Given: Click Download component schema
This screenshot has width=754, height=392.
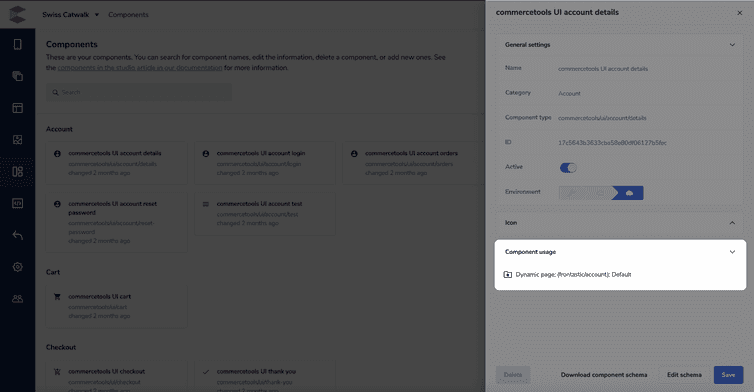Looking at the screenshot, I should tap(604, 375).
